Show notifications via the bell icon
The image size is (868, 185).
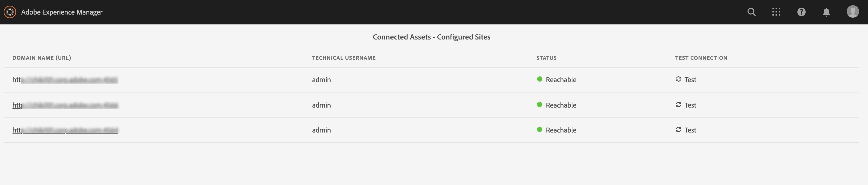826,12
